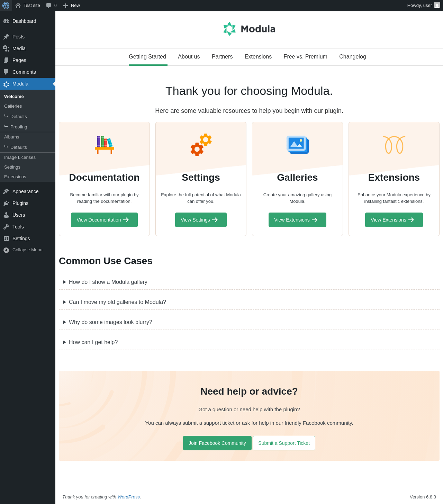The height and width of the screenshot is (504, 443).
Task: Open Extensions in the Modula submenu
Action: pyautogui.click(x=28, y=177)
